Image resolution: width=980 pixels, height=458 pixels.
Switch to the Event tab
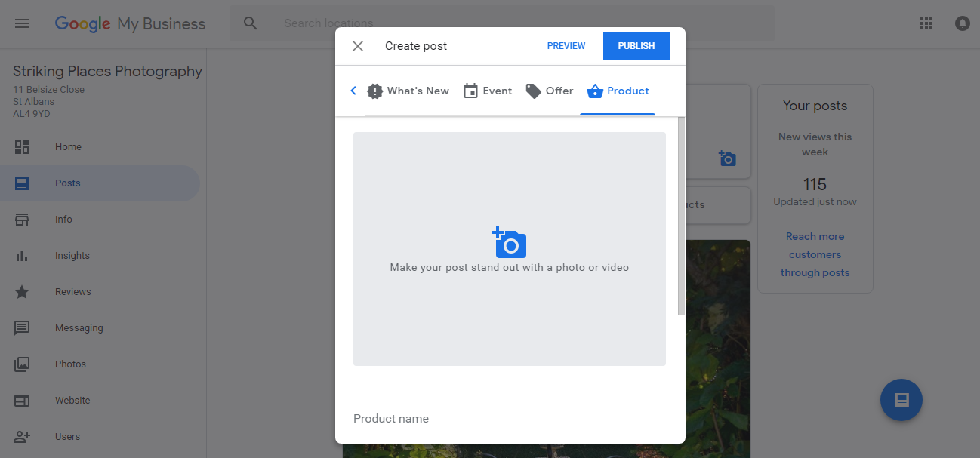pyautogui.click(x=488, y=91)
